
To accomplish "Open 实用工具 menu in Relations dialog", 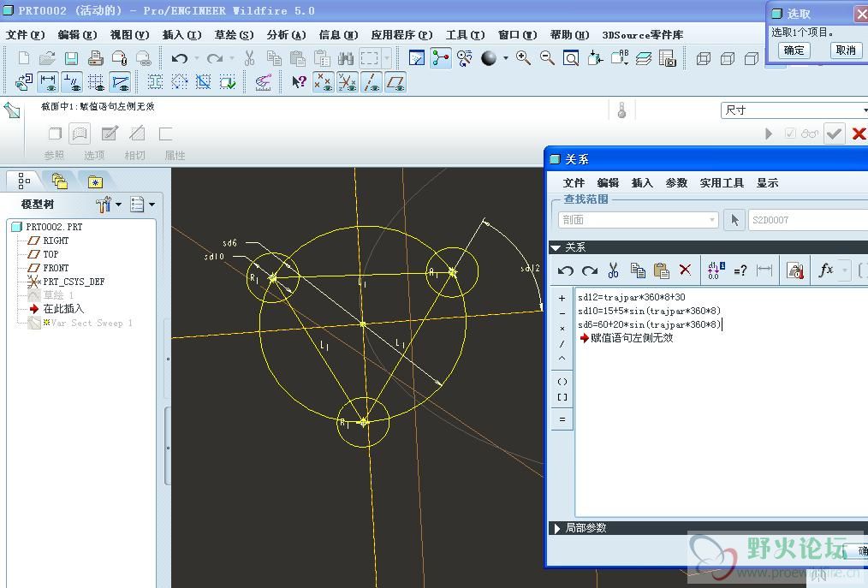I will pos(722,182).
